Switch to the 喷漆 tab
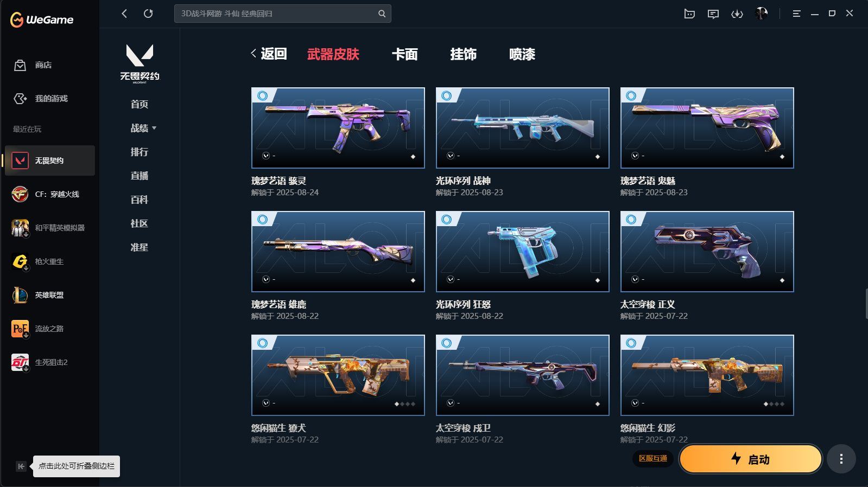This screenshot has width=868, height=487. [522, 54]
